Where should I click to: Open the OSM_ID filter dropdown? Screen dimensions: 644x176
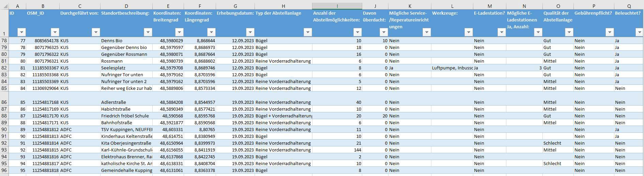coord(55,32)
